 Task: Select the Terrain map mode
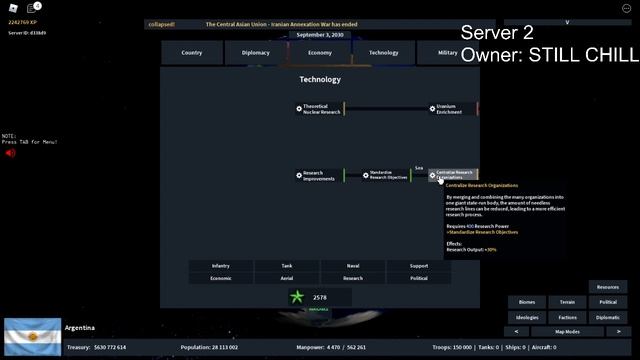(x=567, y=302)
